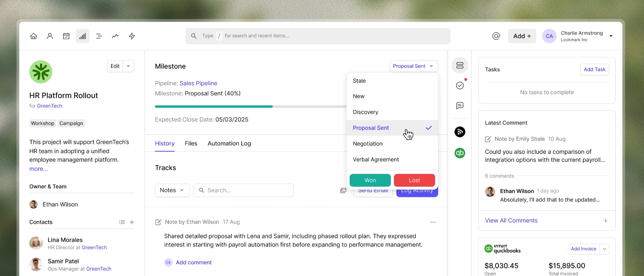Viewport: 644px width, 276px height.
Task: Open the Sales Pipeline link
Action: [x=198, y=83]
